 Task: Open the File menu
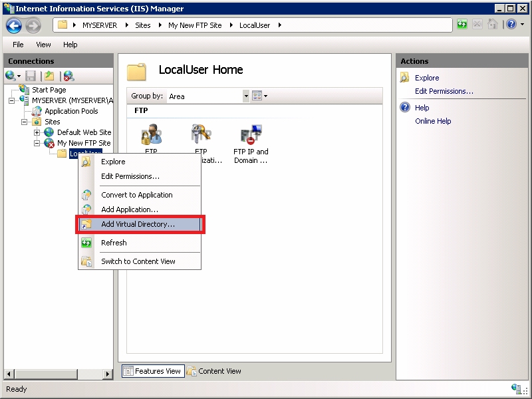[18, 45]
